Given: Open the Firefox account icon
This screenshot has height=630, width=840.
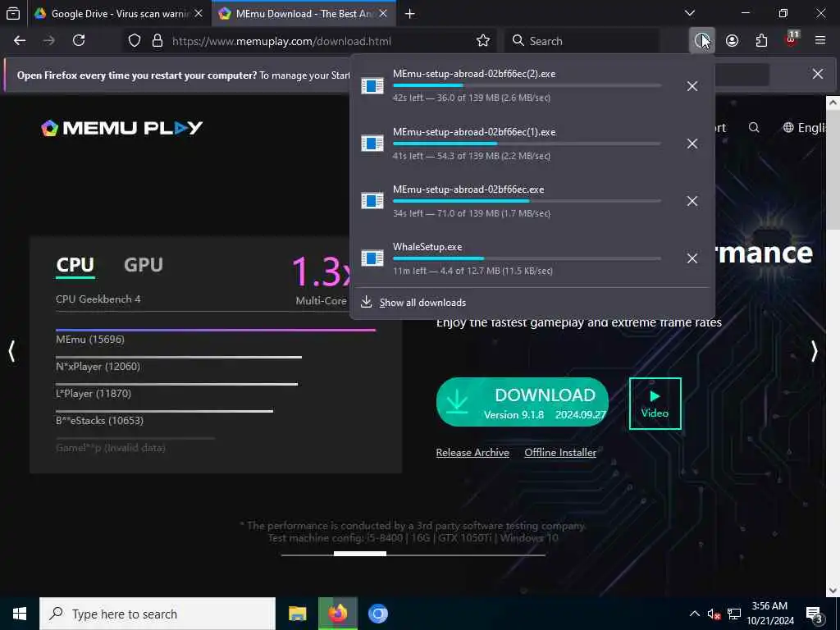Looking at the screenshot, I should point(732,41).
